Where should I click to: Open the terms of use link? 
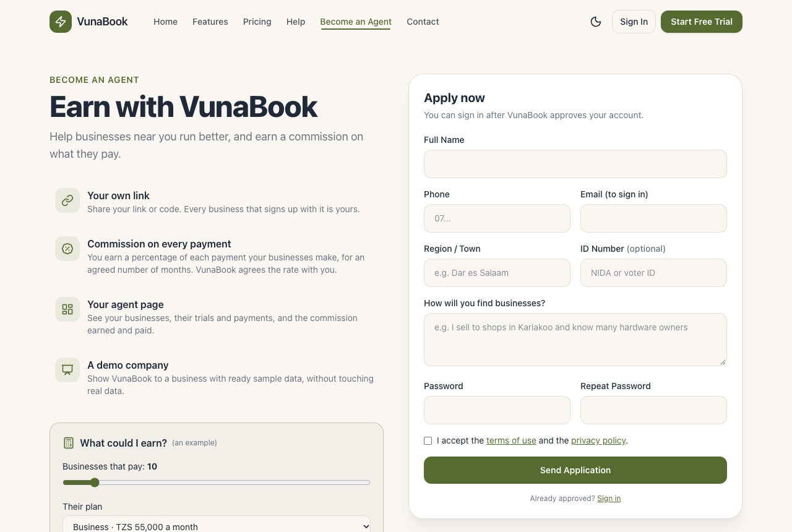[x=511, y=440]
